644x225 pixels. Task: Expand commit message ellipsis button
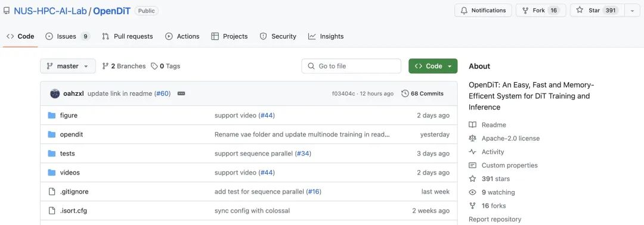click(x=181, y=93)
